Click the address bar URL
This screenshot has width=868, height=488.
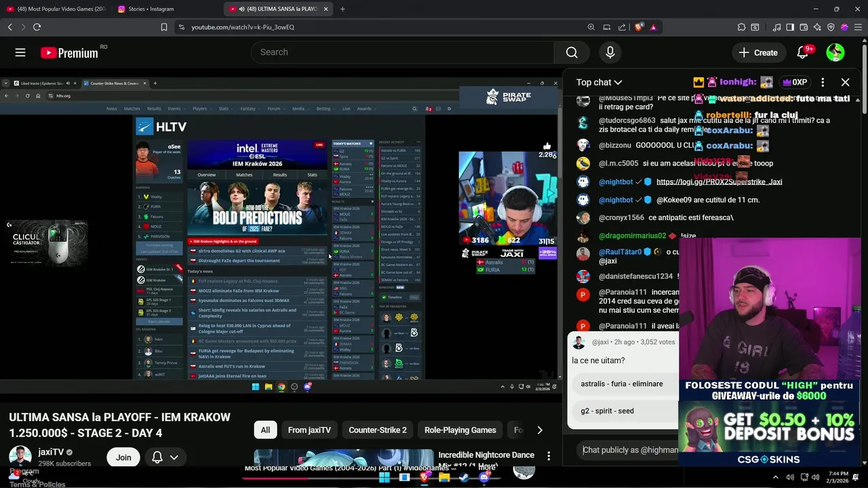243,27
